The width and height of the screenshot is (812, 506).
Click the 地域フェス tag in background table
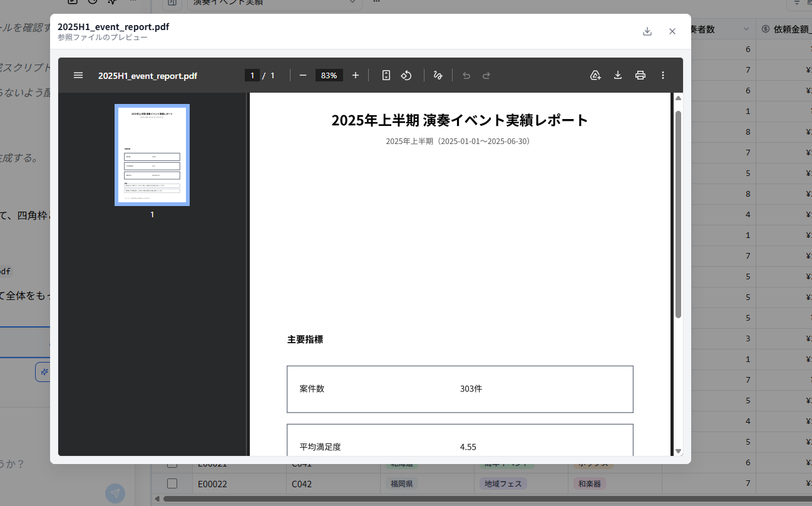tap(503, 484)
